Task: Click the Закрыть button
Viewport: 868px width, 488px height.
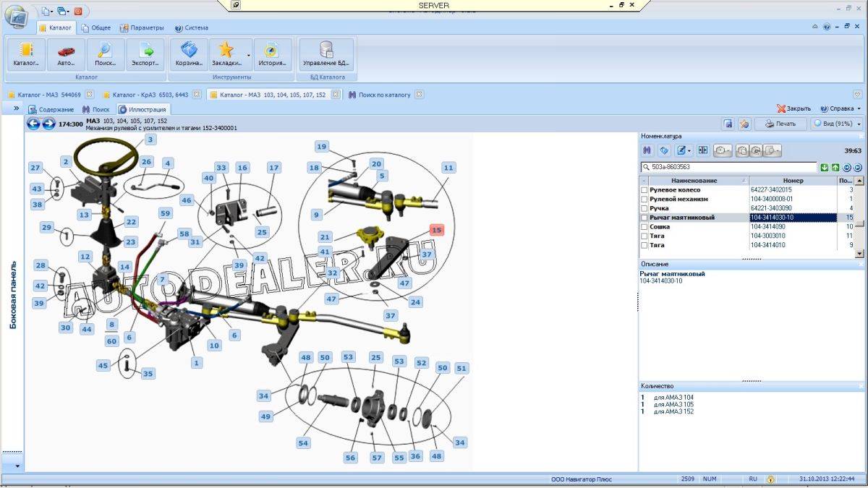Action: click(794, 108)
